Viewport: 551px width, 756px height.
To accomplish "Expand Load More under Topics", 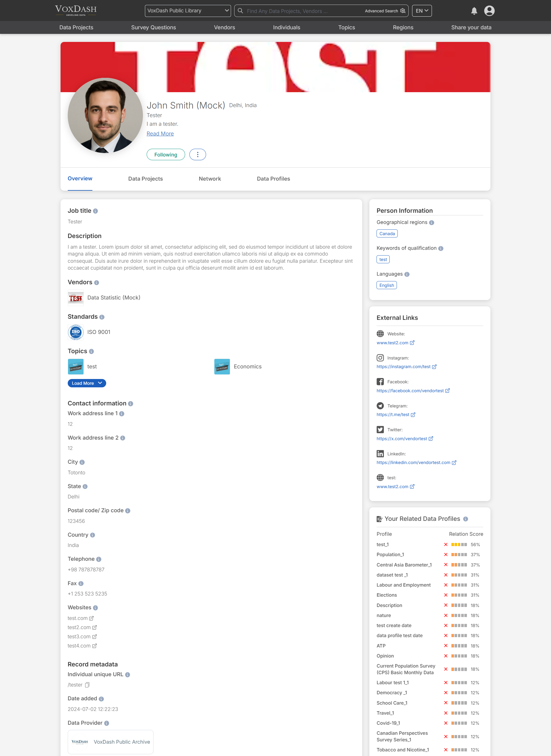I will click(86, 383).
